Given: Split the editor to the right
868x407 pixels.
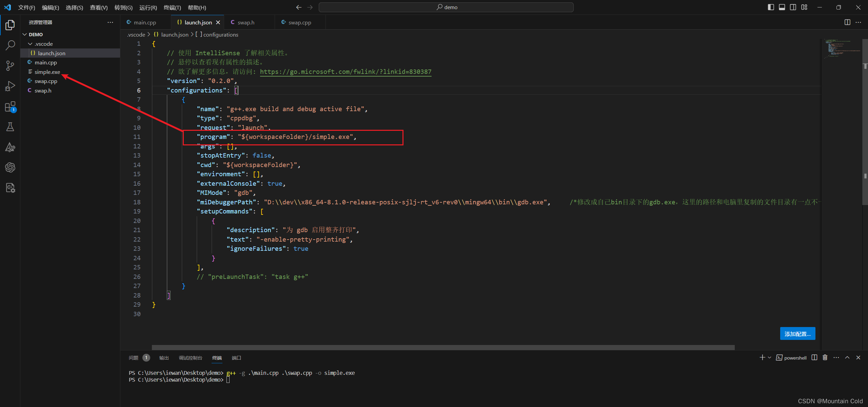Looking at the screenshot, I should (847, 22).
